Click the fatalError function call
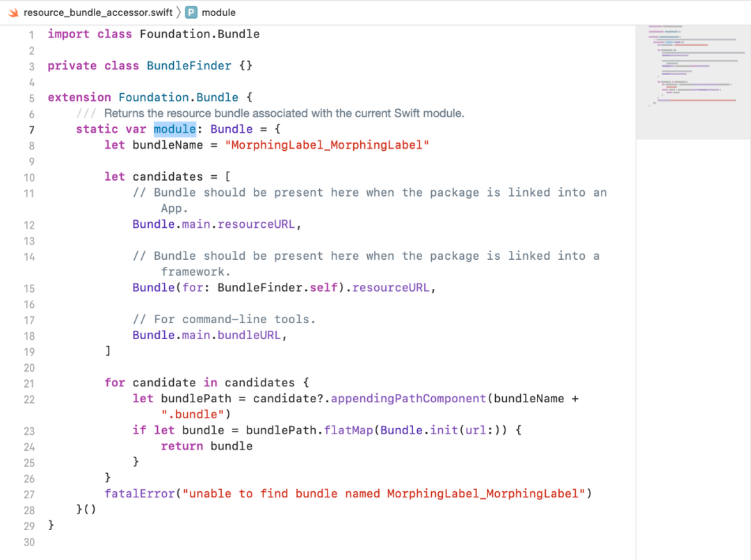This screenshot has height=560, width=751. [140, 493]
